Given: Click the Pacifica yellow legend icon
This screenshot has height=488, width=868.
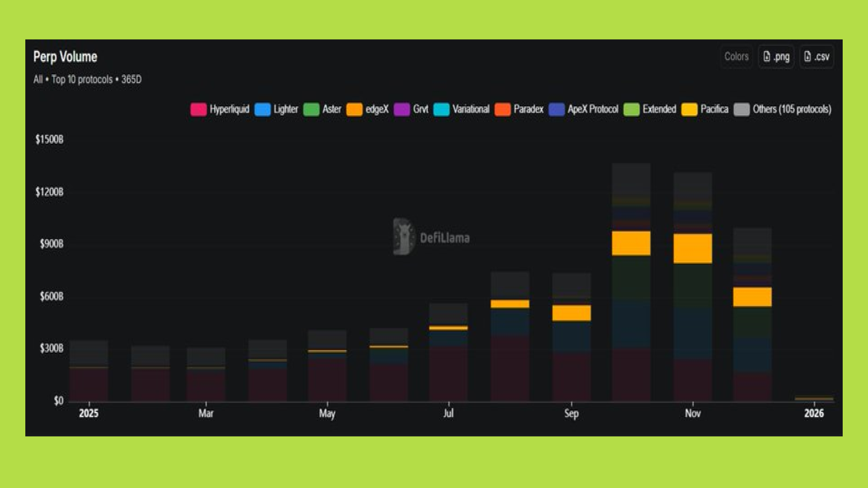Looking at the screenshot, I should point(689,109).
